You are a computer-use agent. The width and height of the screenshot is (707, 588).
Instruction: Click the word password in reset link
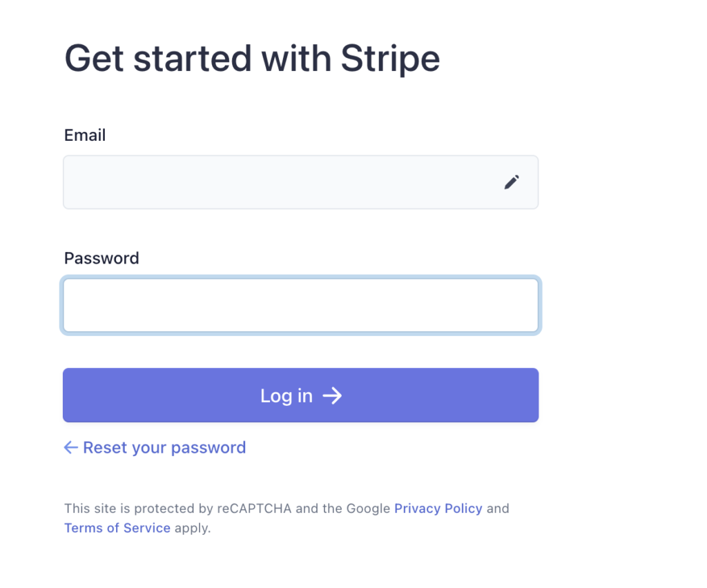click(x=209, y=448)
